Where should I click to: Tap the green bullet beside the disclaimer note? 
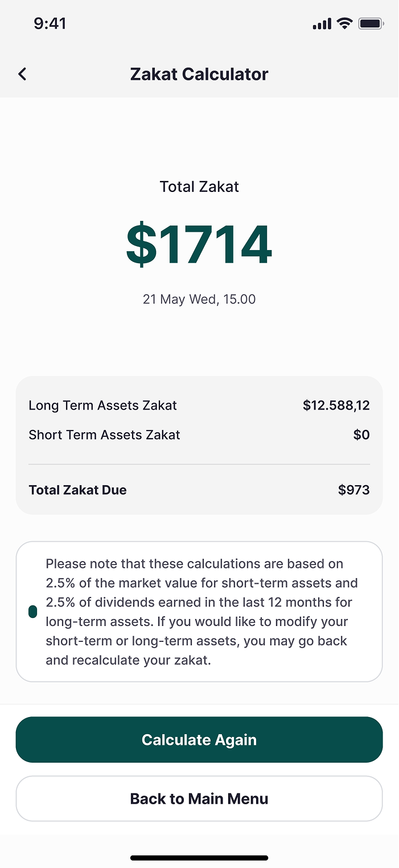[x=32, y=611]
